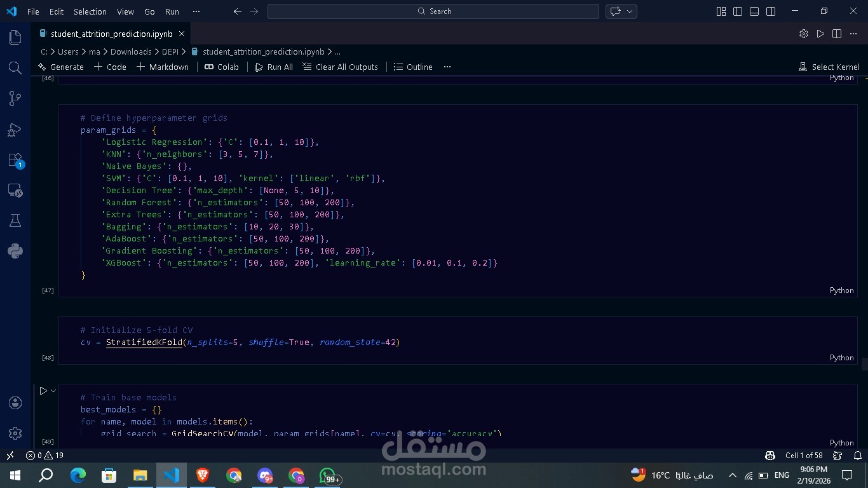Split the editor to the right
This screenshot has height=488, width=868.
(x=837, y=34)
